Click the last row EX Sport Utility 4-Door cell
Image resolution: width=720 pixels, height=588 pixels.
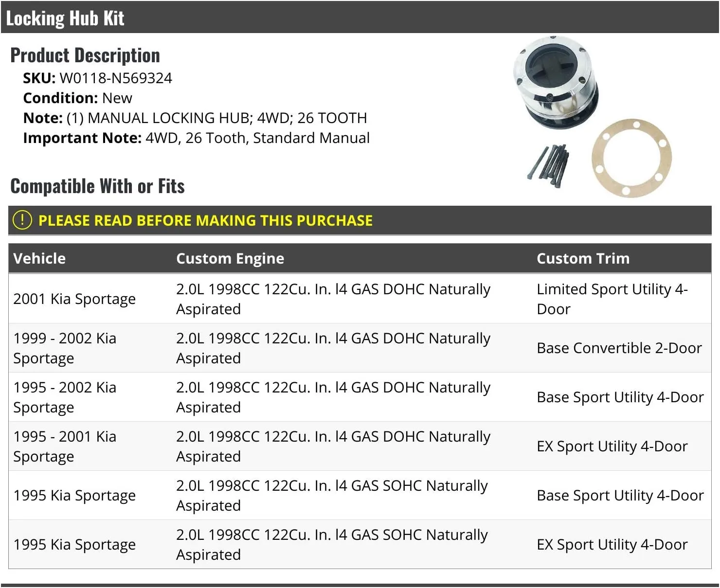(612, 544)
